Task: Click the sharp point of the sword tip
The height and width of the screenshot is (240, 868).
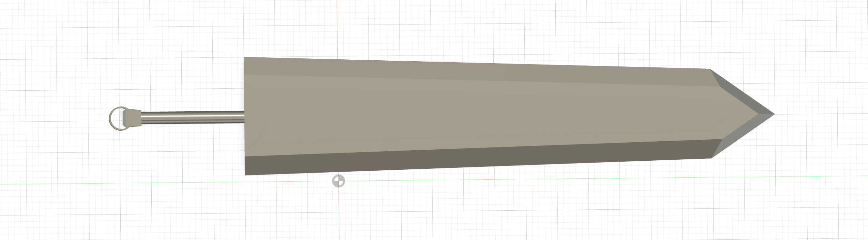Action: 774,114
